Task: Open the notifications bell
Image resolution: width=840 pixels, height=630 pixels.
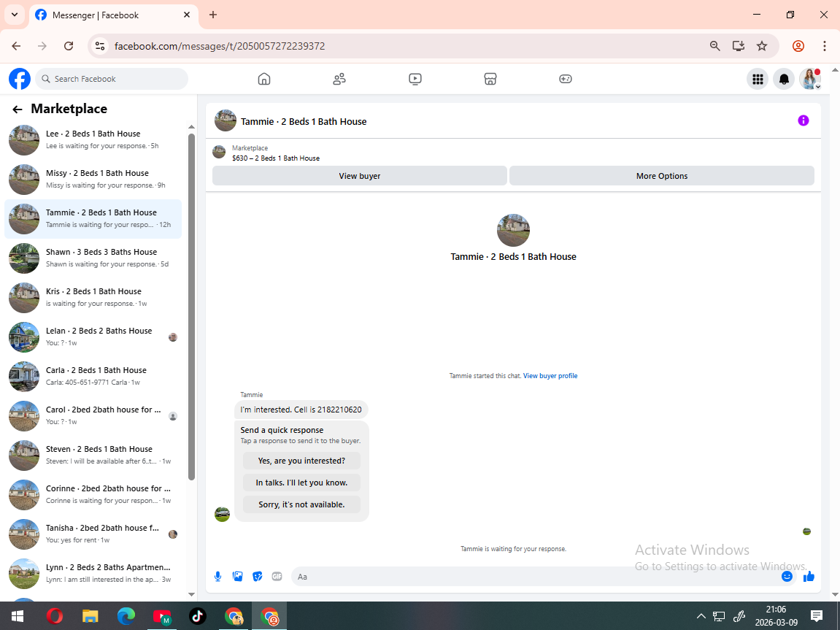Action: tap(784, 80)
